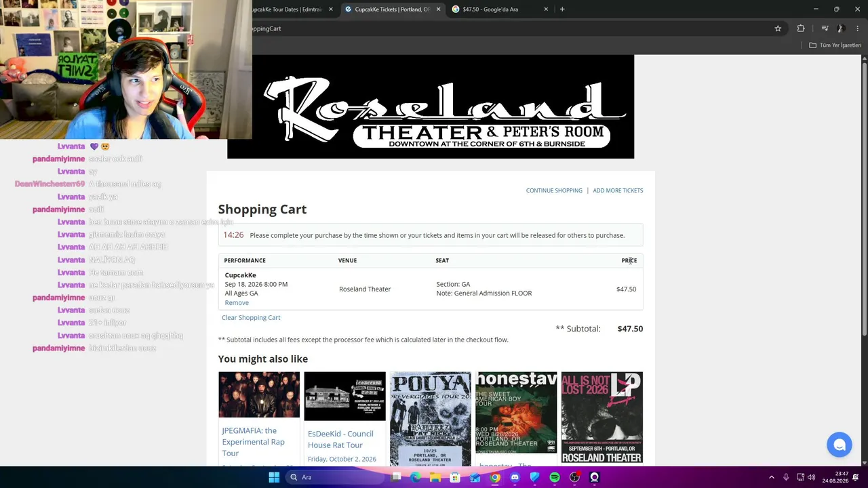
Task: Open File Explorer from the taskbar
Action: point(435,477)
